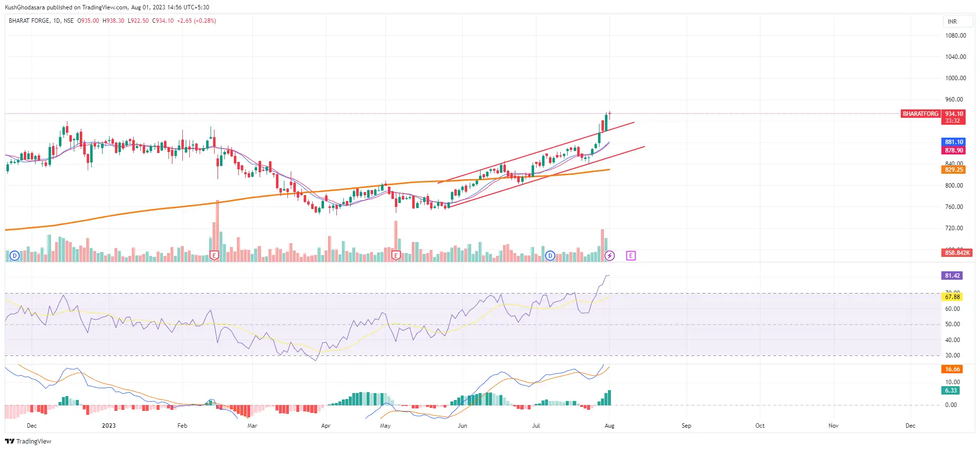Click the D dividend marker near July

coord(549,256)
